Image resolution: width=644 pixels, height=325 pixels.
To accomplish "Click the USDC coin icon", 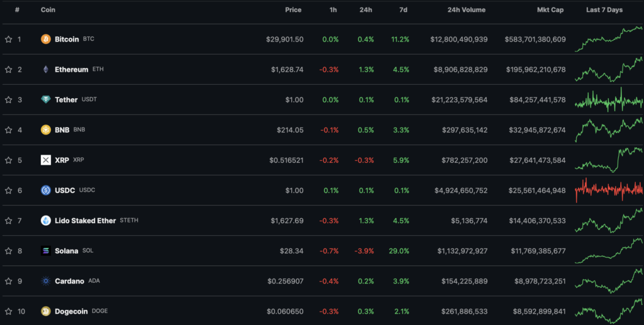I will [46, 190].
